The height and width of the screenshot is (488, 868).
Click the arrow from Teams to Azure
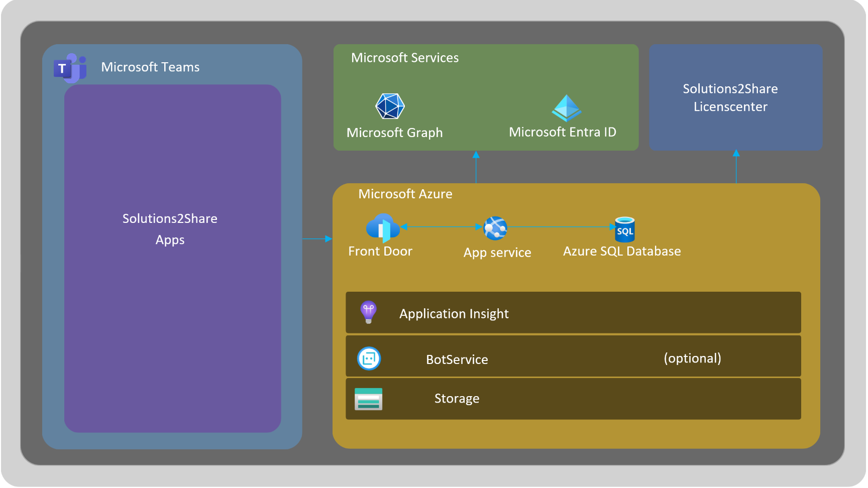(x=317, y=239)
